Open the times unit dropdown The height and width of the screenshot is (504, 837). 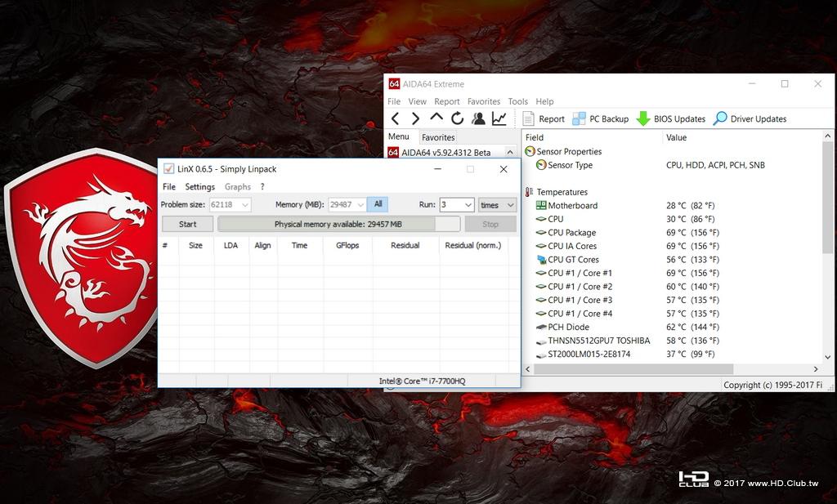[497, 205]
